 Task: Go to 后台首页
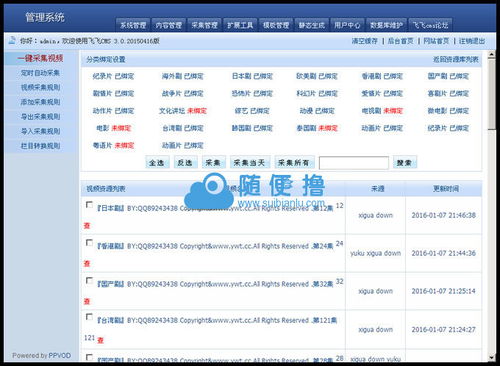[400, 41]
